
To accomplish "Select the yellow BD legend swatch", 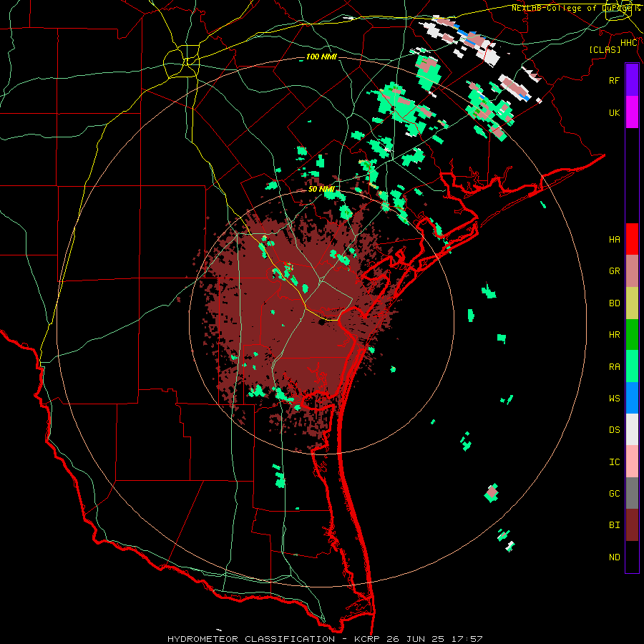I will 632,303.
